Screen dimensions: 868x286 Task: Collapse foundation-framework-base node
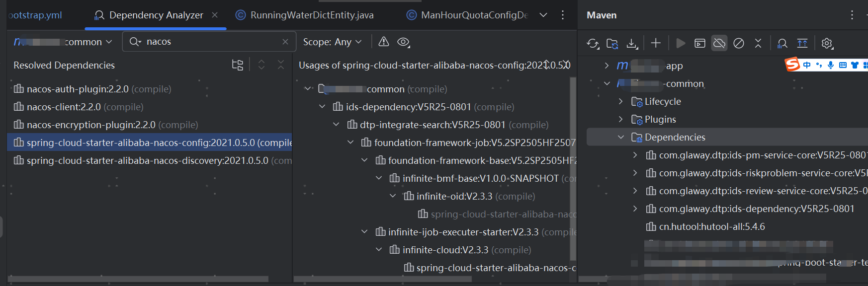click(x=364, y=160)
